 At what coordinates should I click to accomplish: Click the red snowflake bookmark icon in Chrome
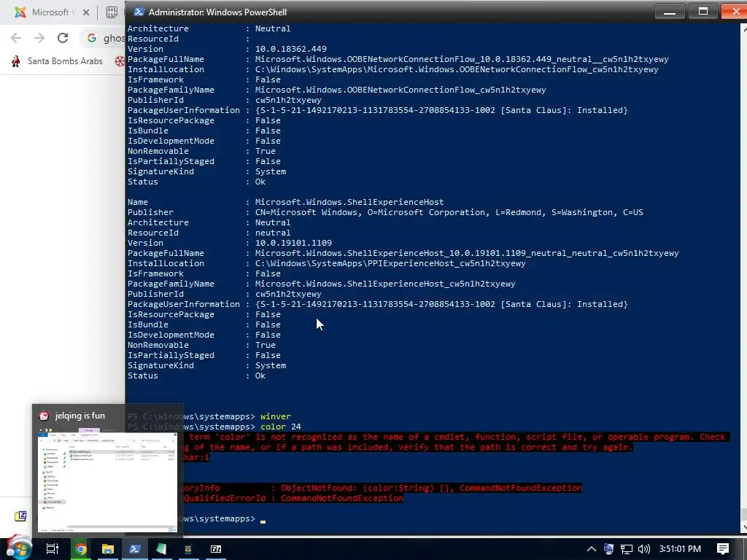[120, 61]
